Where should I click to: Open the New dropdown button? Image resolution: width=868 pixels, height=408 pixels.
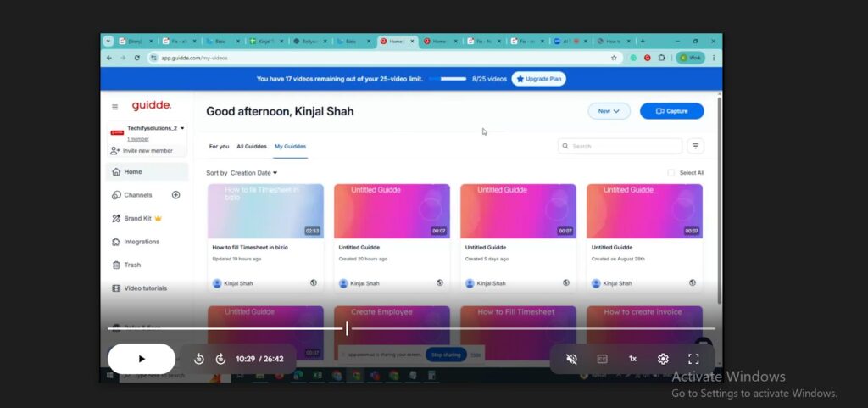pos(609,111)
